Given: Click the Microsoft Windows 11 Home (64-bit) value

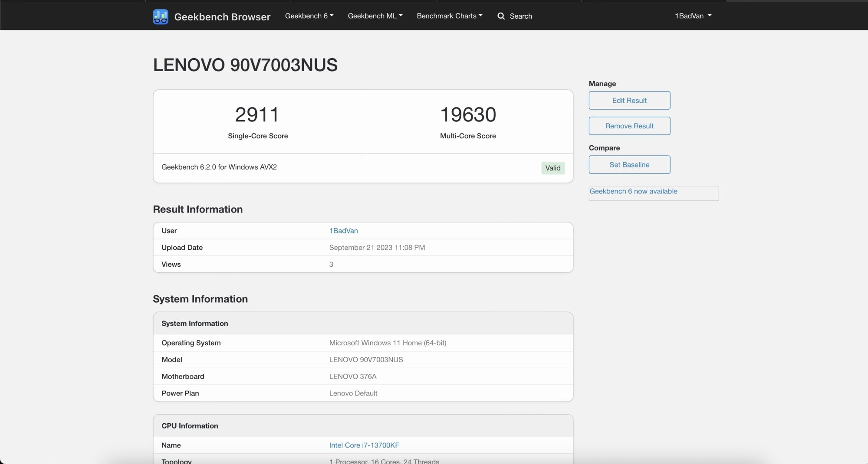Looking at the screenshot, I should pyautogui.click(x=388, y=343).
